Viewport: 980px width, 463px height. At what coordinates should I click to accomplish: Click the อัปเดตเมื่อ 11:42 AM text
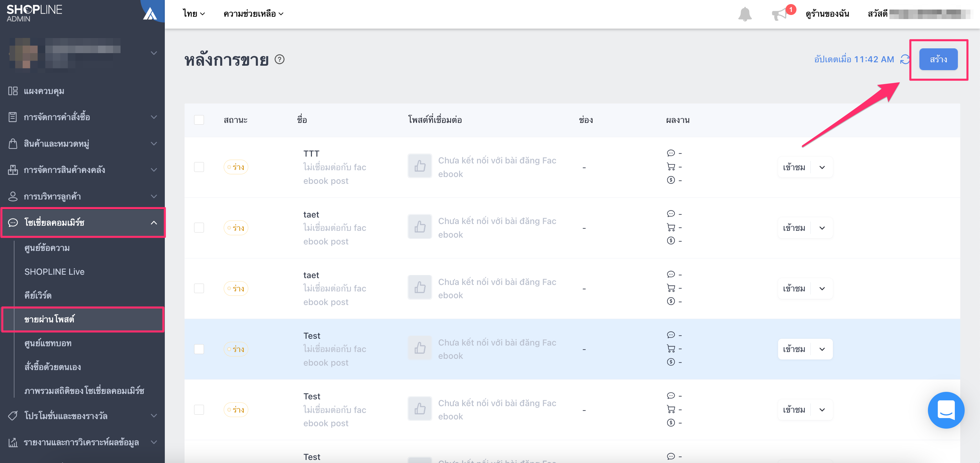pos(854,59)
